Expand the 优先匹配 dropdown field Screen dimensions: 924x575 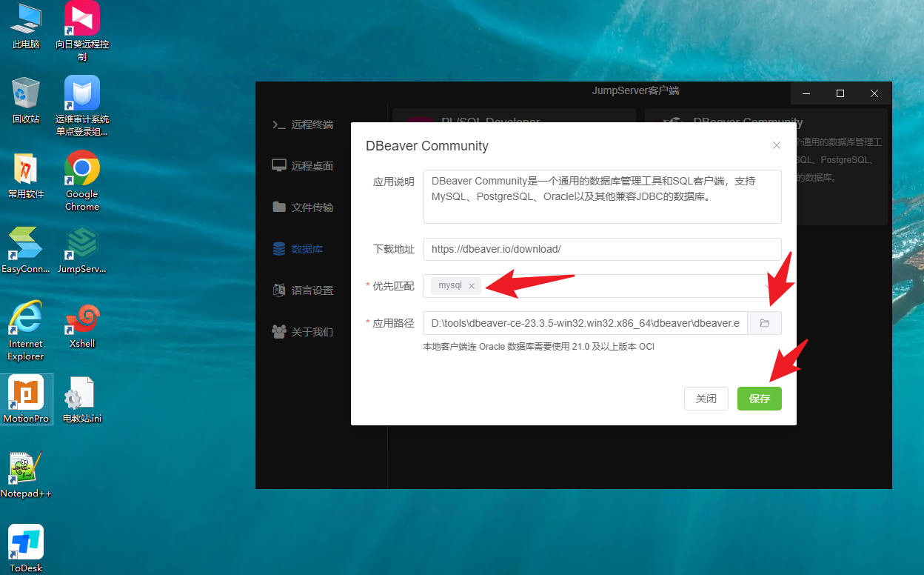click(x=622, y=286)
